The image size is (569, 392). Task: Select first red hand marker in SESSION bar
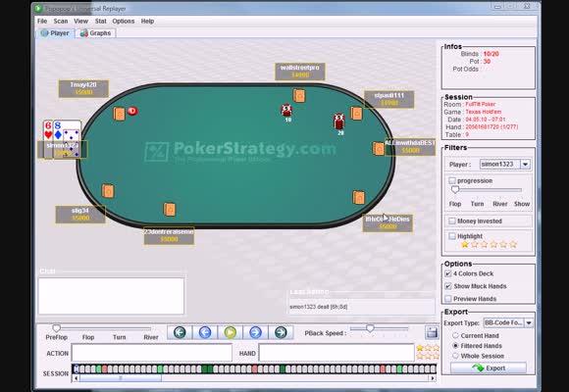click(x=105, y=369)
